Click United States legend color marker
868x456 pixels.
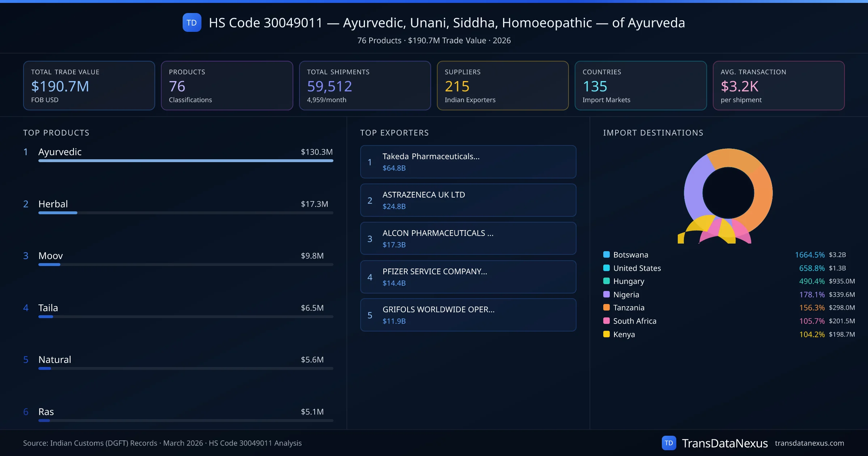[x=607, y=268]
